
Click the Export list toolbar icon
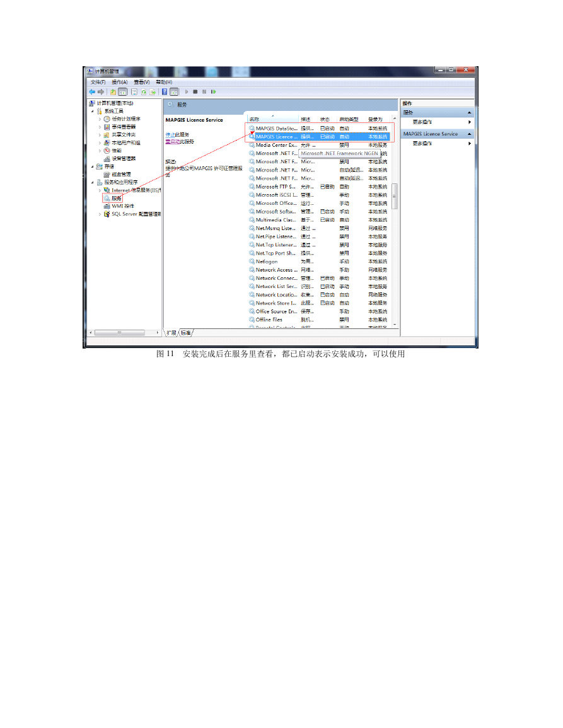(152, 92)
